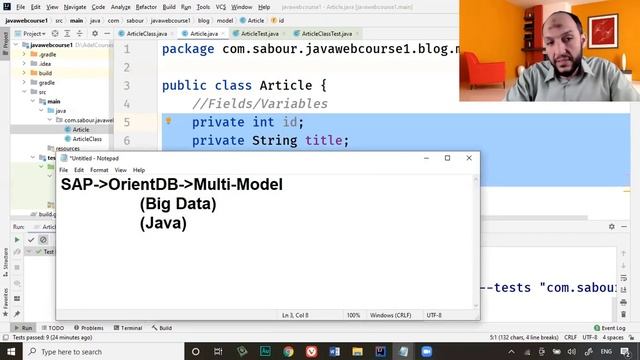Click the Print console icon

pos(623,302)
